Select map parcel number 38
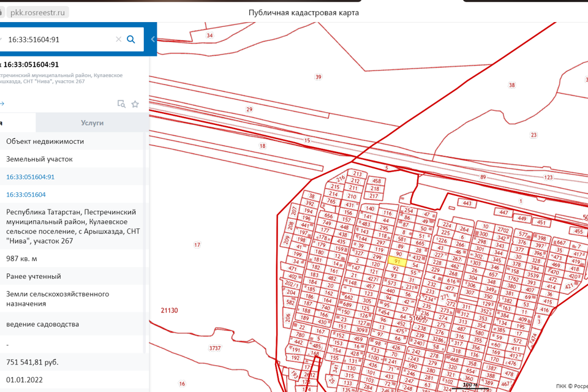Screen dimensions: 588x392 click(x=511, y=85)
